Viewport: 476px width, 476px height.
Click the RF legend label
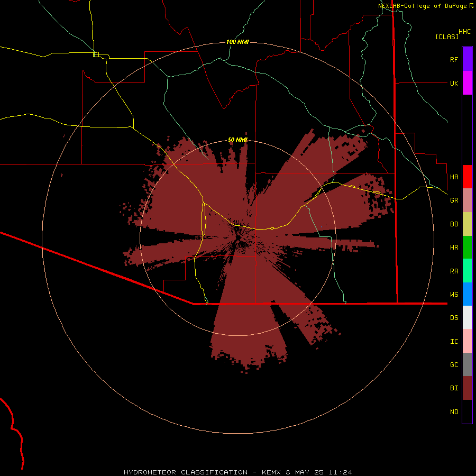pyautogui.click(x=454, y=59)
